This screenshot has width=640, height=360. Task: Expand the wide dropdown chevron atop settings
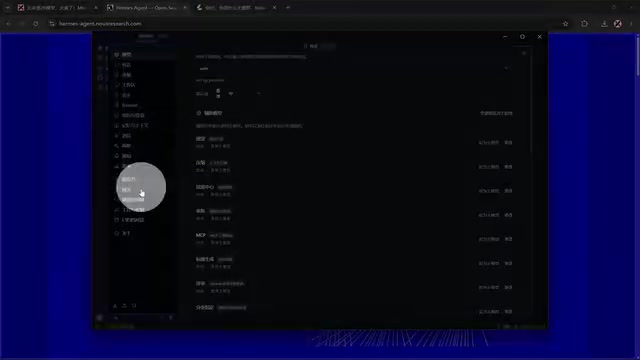click(506, 69)
